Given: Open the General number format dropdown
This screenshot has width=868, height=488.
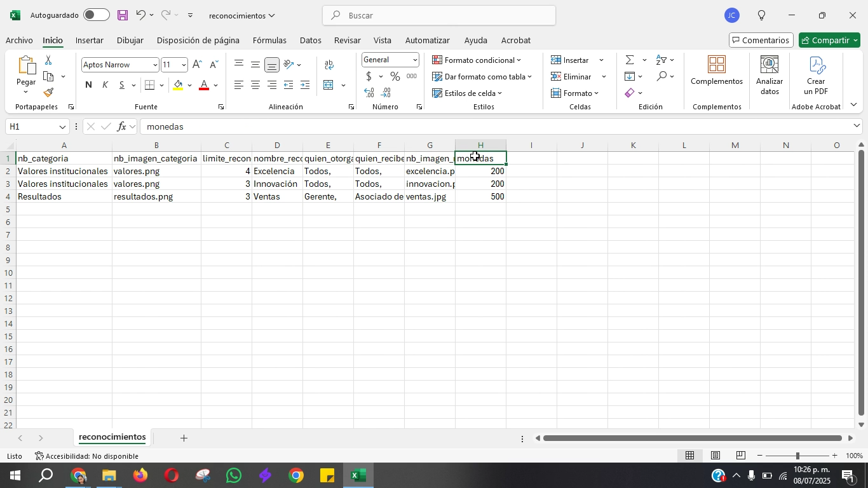Looking at the screenshot, I should tap(415, 60).
